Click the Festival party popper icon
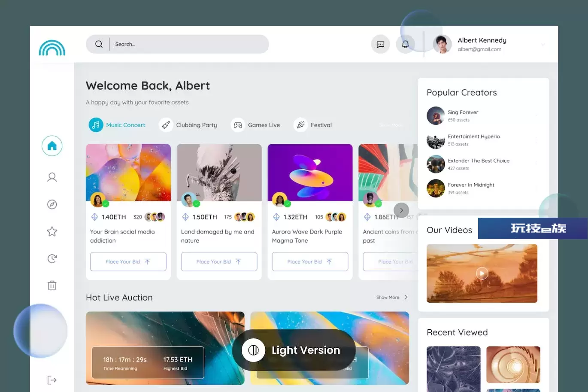The width and height of the screenshot is (588, 392). click(300, 125)
